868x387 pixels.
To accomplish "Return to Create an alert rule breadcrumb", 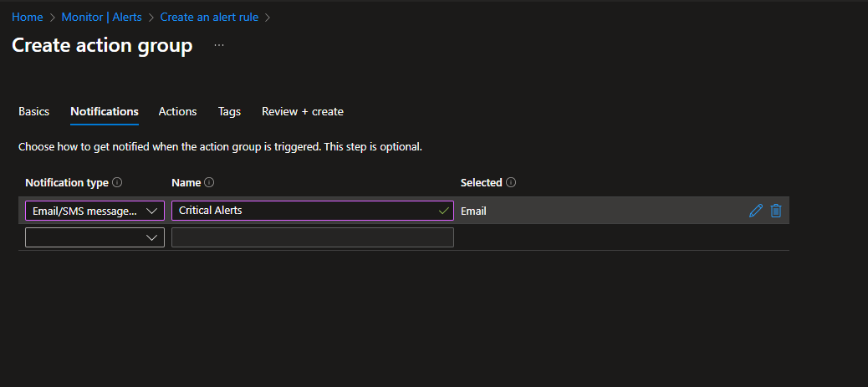I will click(210, 17).
